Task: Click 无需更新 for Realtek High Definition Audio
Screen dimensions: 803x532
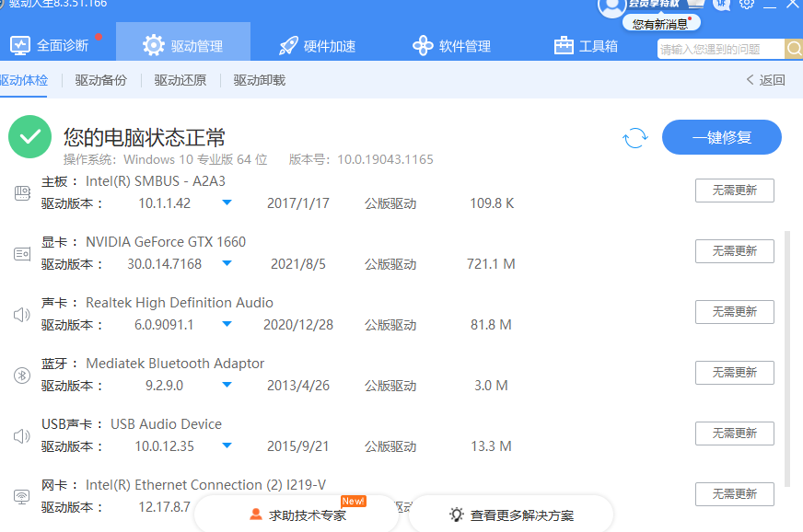Action: 734,312
